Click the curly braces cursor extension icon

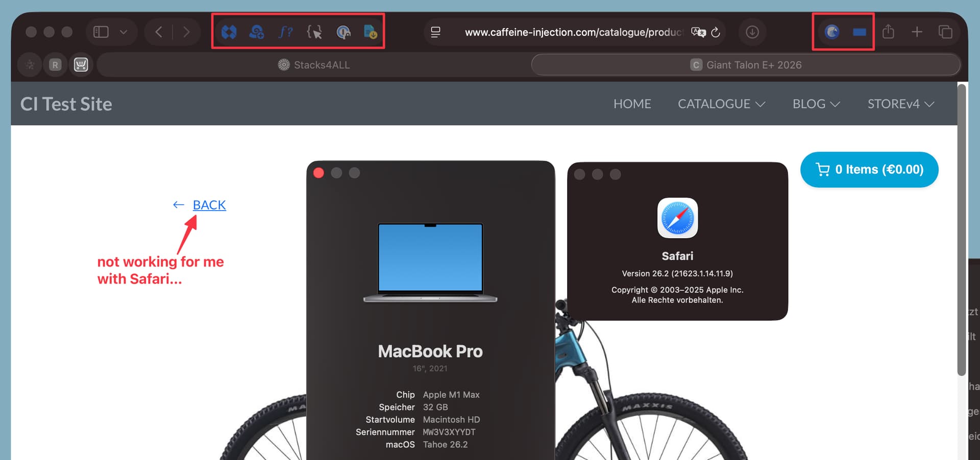coord(314,32)
